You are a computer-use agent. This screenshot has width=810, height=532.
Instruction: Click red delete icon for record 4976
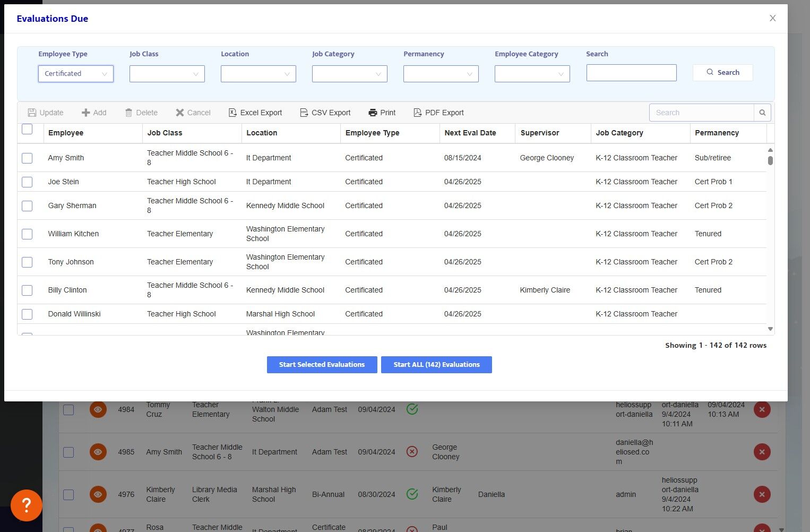click(x=762, y=494)
